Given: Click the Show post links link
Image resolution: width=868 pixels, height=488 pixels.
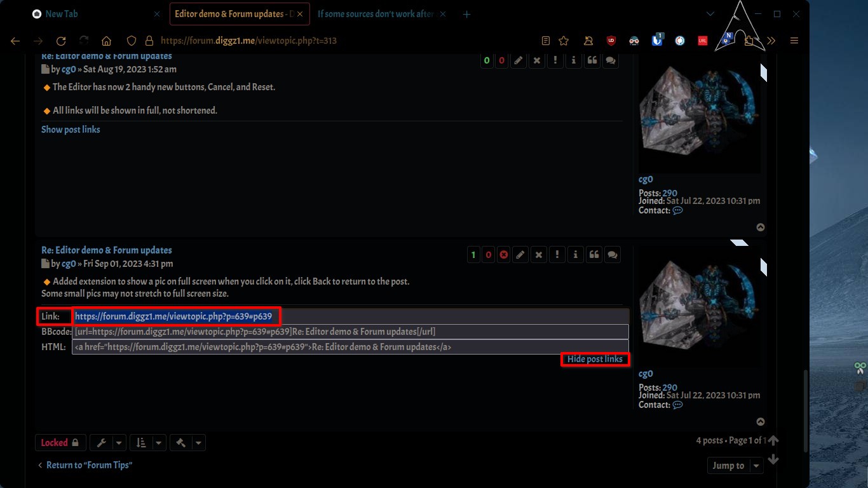Looking at the screenshot, I should coord(71,130).
